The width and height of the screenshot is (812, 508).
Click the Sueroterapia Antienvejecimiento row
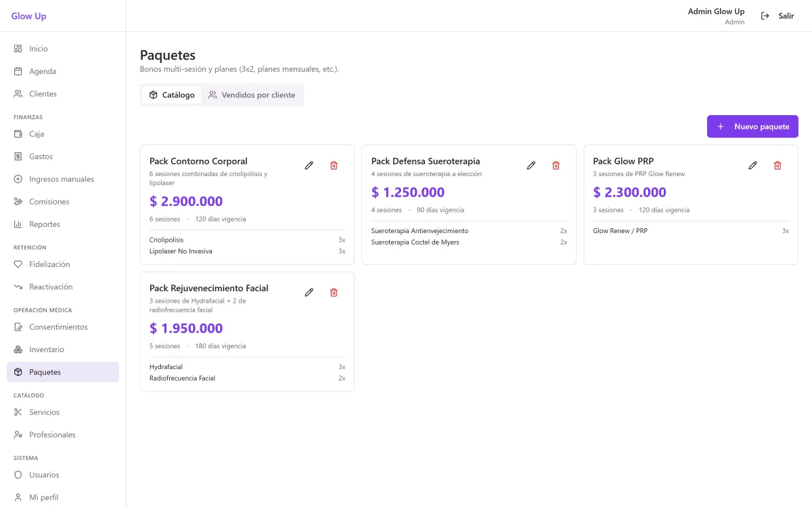pyautogui.click(x=469, y=231)
